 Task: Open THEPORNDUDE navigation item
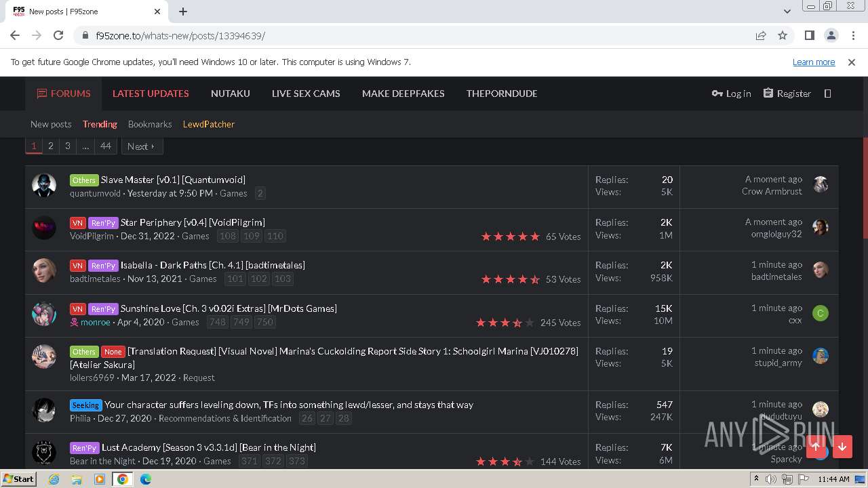502,94
